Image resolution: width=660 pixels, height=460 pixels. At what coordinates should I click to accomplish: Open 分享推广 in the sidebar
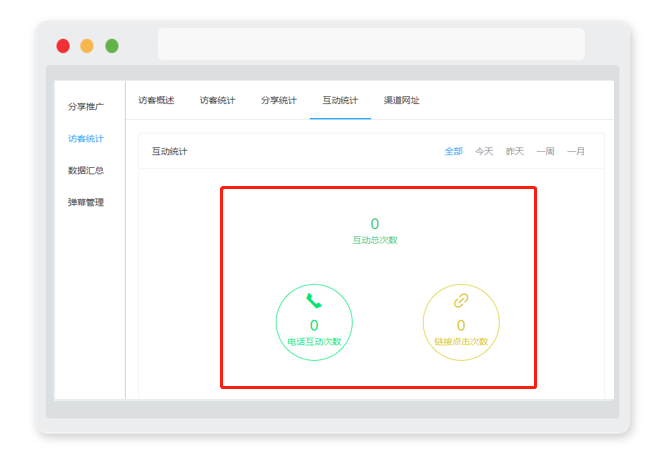(x=86, y=106)
